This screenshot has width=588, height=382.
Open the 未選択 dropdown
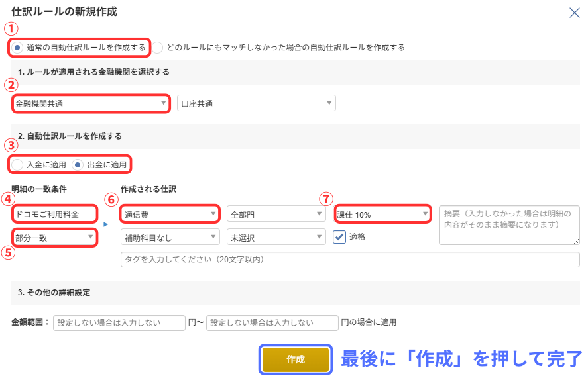coord(276,237)
